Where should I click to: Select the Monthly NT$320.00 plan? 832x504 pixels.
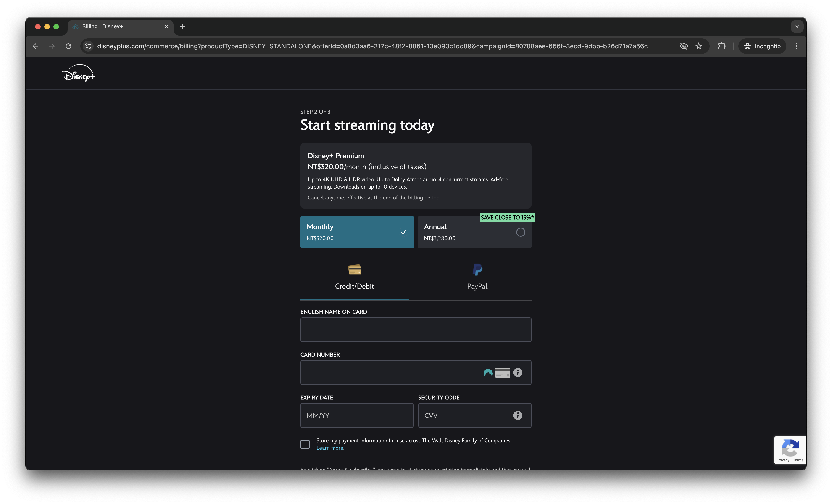[357, 232]
